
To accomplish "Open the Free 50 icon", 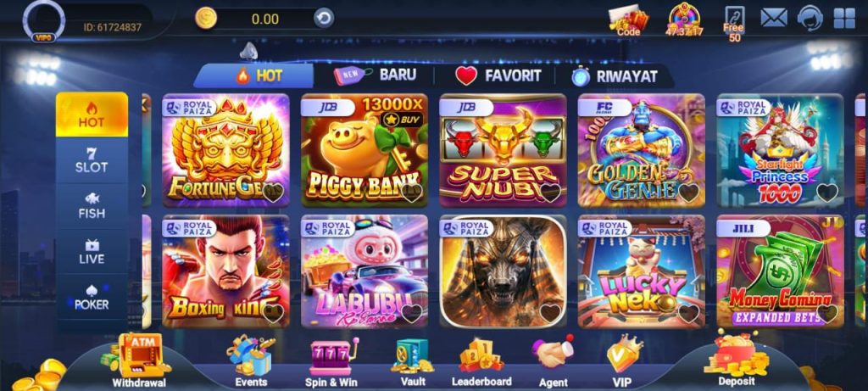I will pyautogui.click(x=734, y=24).
